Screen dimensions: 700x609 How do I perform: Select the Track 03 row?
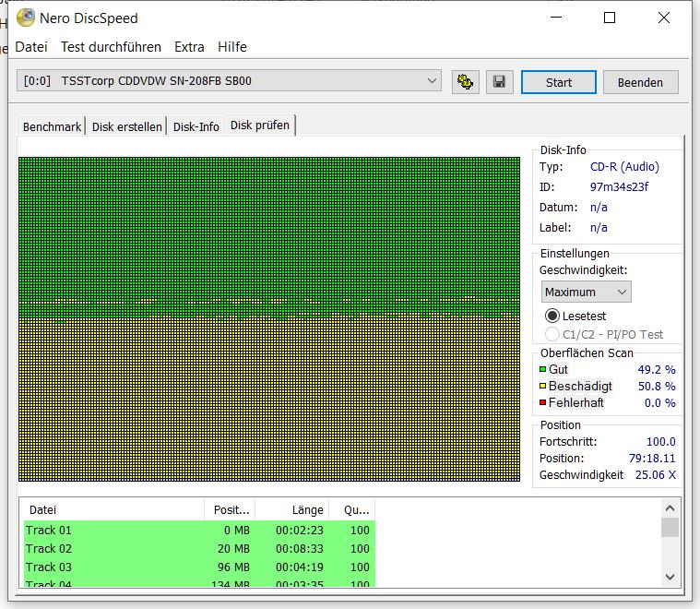pyautogui.click(x=199, y=567)
